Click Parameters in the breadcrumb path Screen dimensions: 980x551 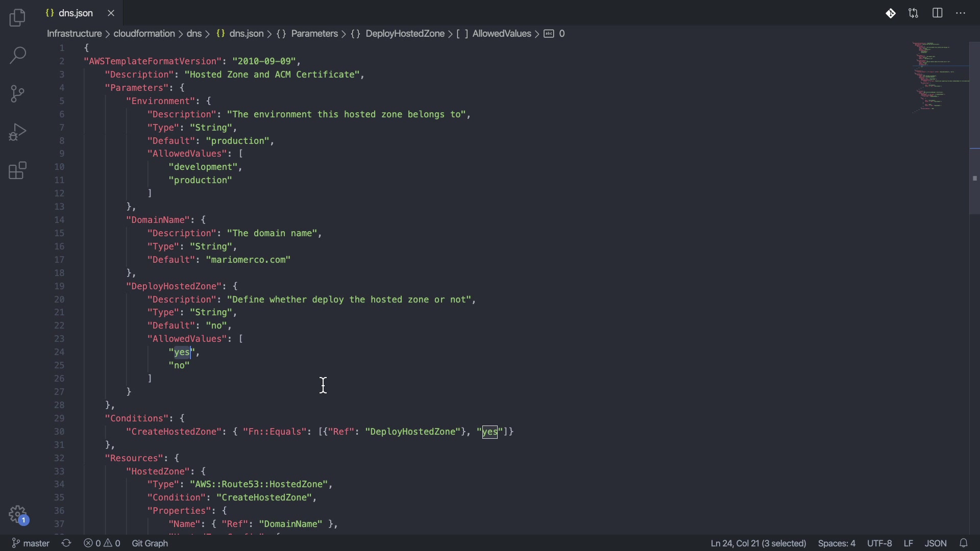point(314,34)
